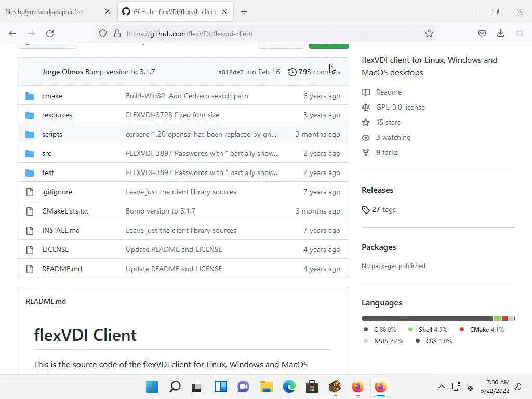Open the .gitignore file

57,192
